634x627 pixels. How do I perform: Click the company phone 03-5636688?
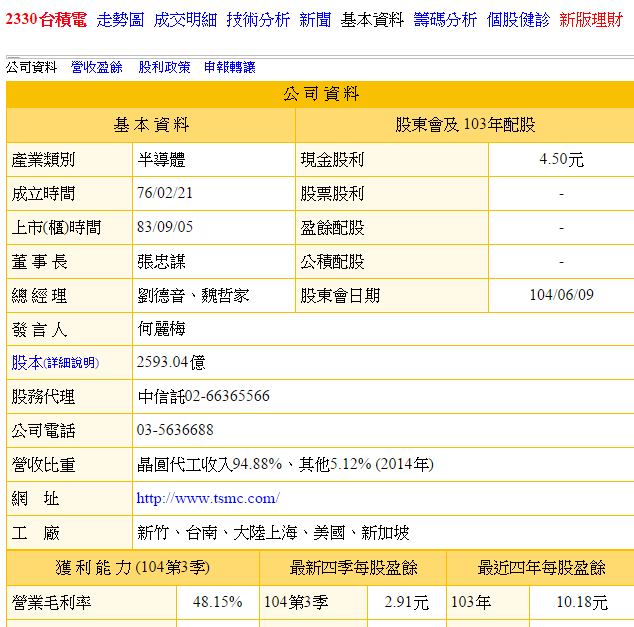(175, 430)
